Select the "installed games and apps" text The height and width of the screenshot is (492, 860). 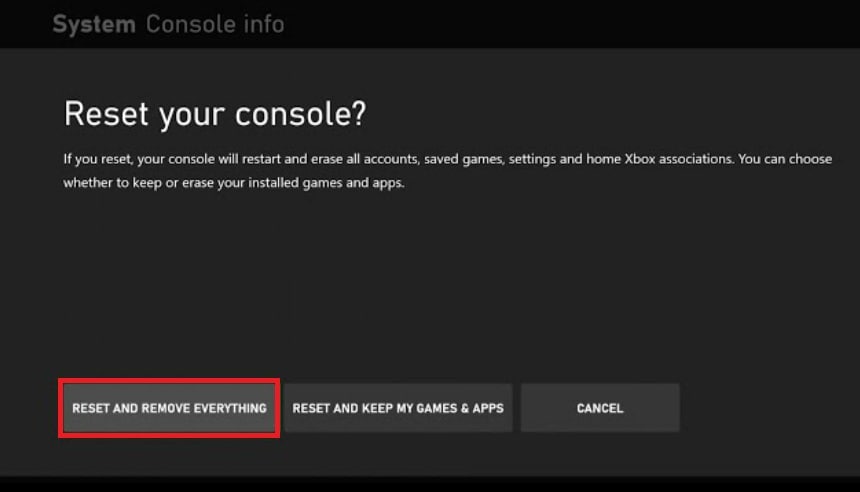pyautogui.click(x=326, y=183)
